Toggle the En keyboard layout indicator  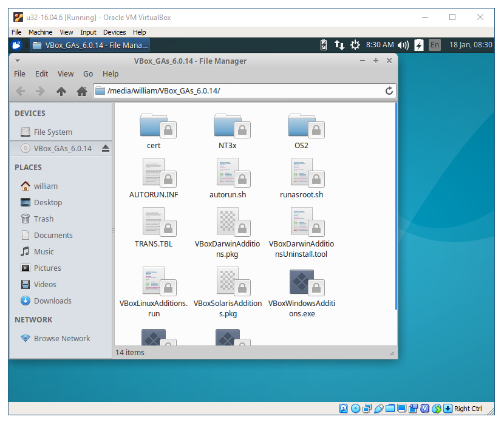[x=434, y=45]
